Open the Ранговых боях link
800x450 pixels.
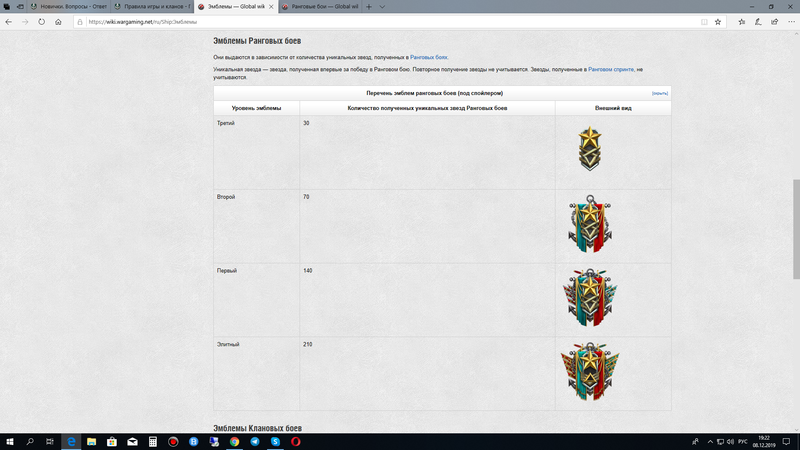coord(429,58)
